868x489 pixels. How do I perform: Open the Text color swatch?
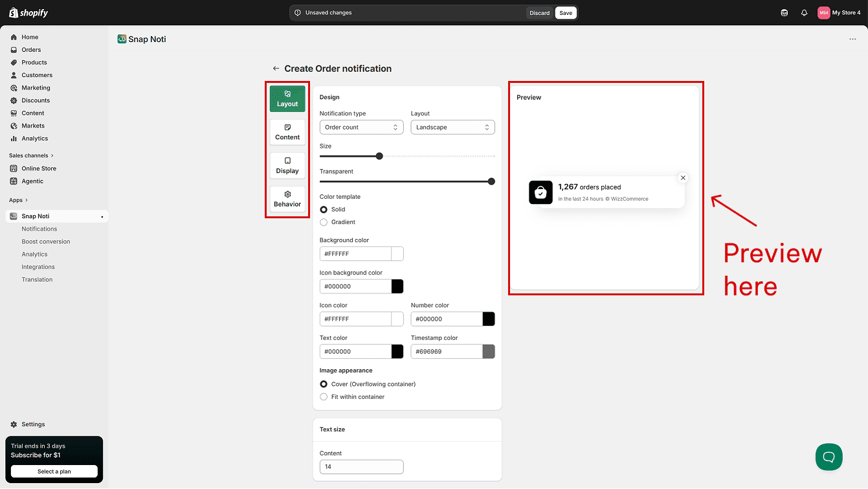click(397, 352)
